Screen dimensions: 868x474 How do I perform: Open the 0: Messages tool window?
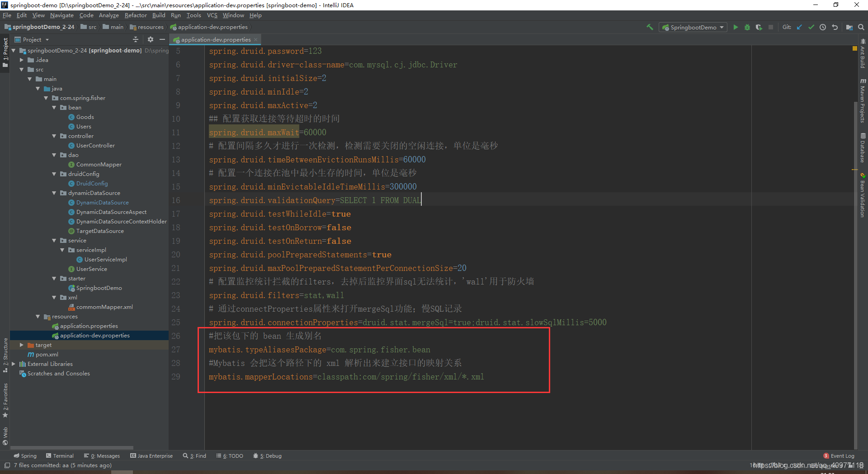coord(102,456)
